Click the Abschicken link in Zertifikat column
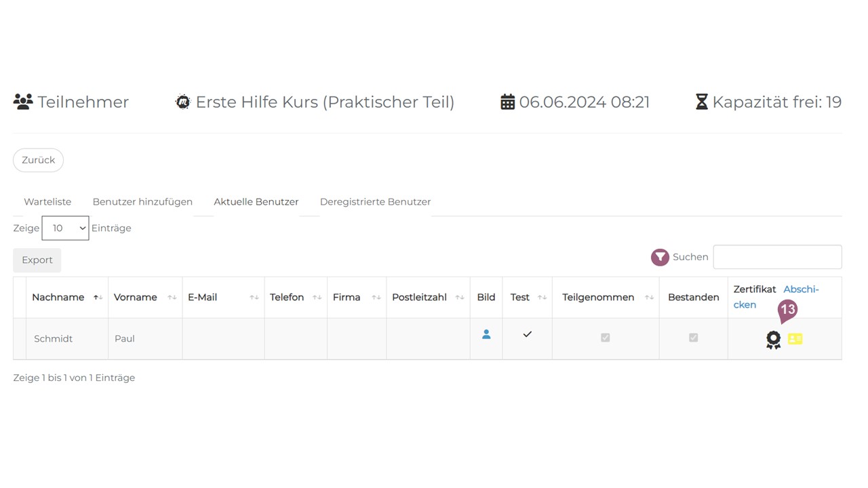This screenshot has width=868, height=488. (800, 290)
